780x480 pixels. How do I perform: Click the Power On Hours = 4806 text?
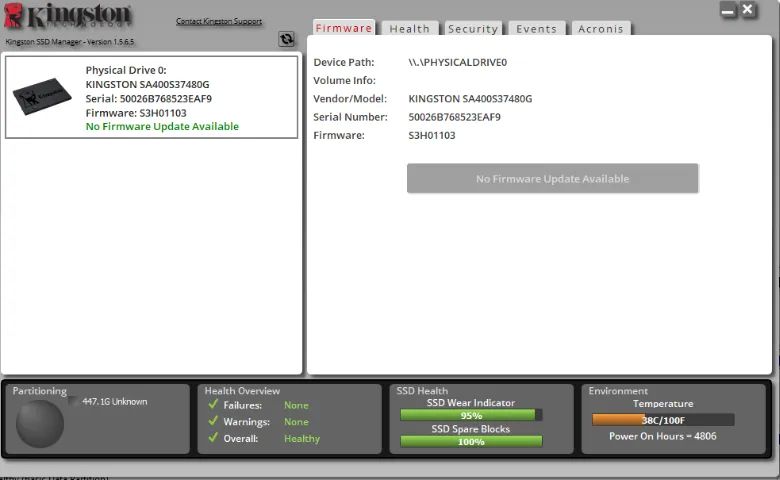[663, 436]
